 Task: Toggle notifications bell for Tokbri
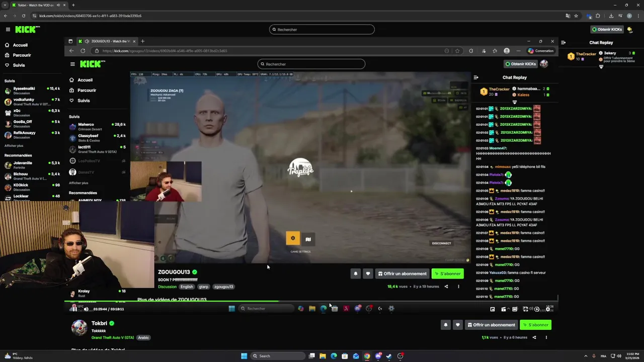click(x=445, y=325)
